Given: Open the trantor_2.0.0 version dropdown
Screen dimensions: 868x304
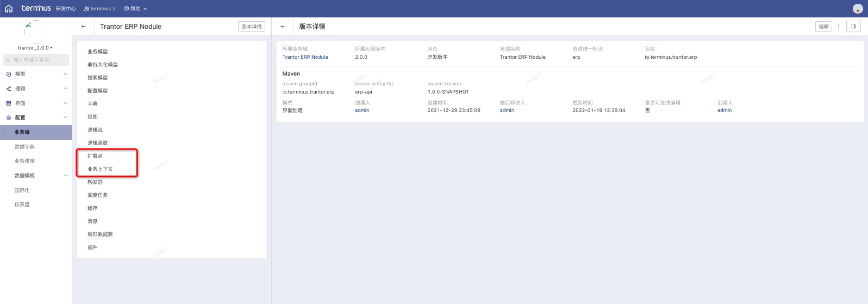Looking at the screenshot, I should click(x=35, y=48).
